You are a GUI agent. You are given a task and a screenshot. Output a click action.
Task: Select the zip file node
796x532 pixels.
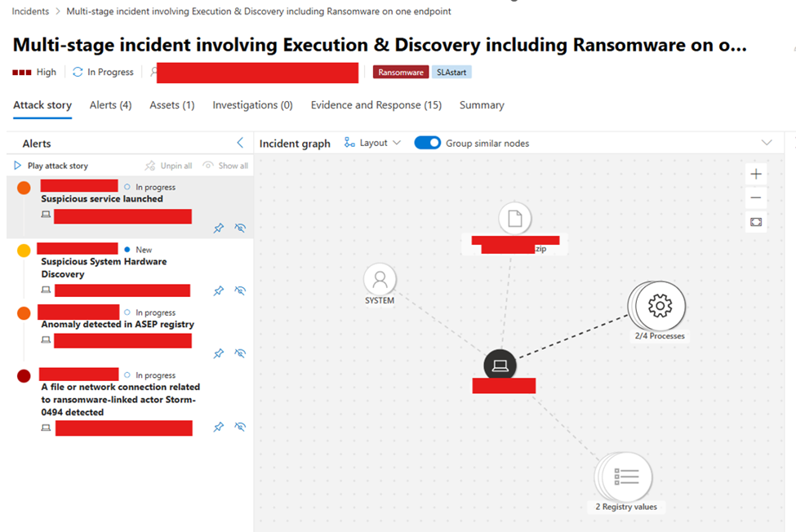point(514,219)
